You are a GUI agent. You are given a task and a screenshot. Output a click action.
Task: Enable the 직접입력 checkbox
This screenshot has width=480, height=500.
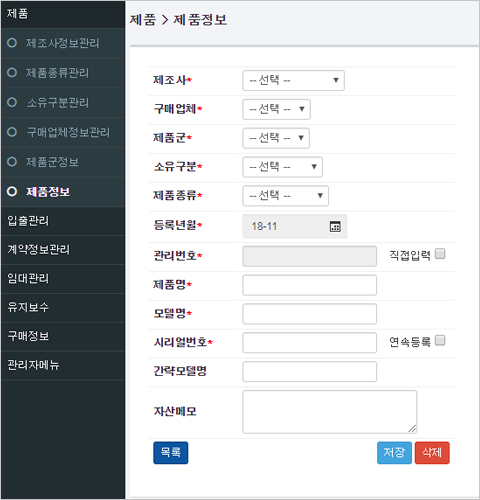(x=440, y=254)
